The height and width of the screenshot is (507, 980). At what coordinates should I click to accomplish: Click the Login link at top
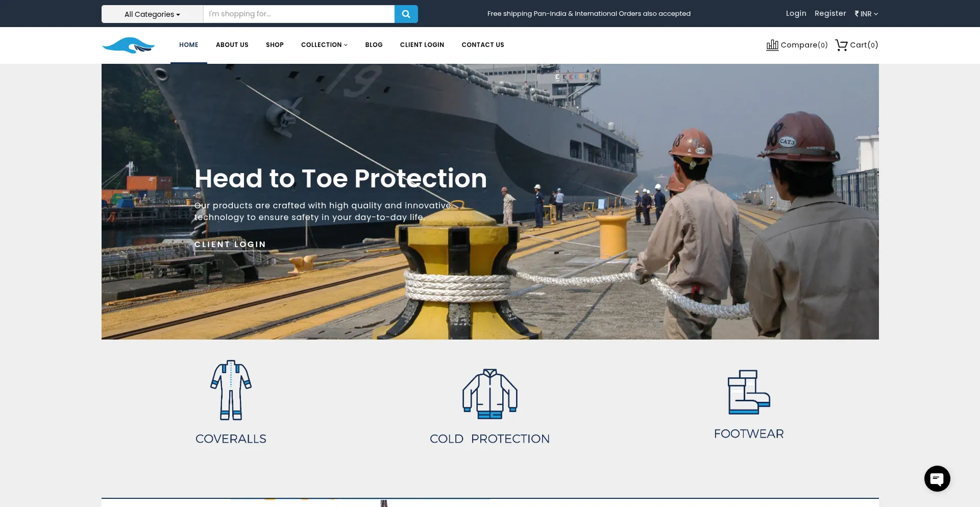click(796, 14)
